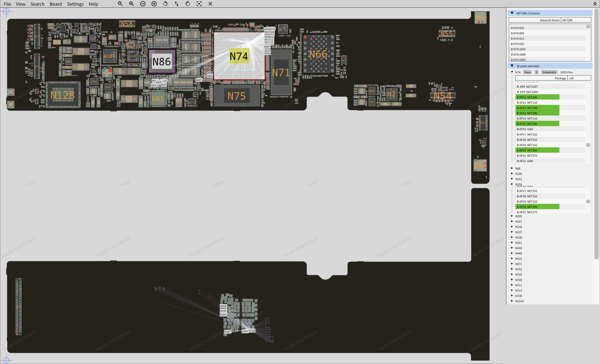Center view with the focus icon

pos(199,4)
